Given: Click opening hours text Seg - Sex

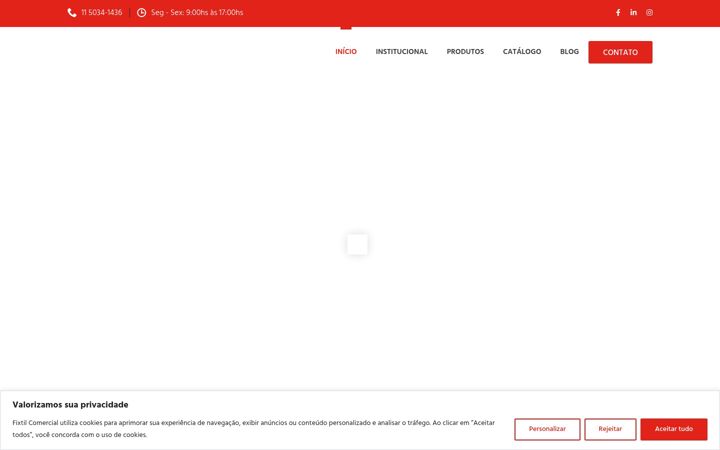Looking at the screenshot, I should [x=197, y=13].
